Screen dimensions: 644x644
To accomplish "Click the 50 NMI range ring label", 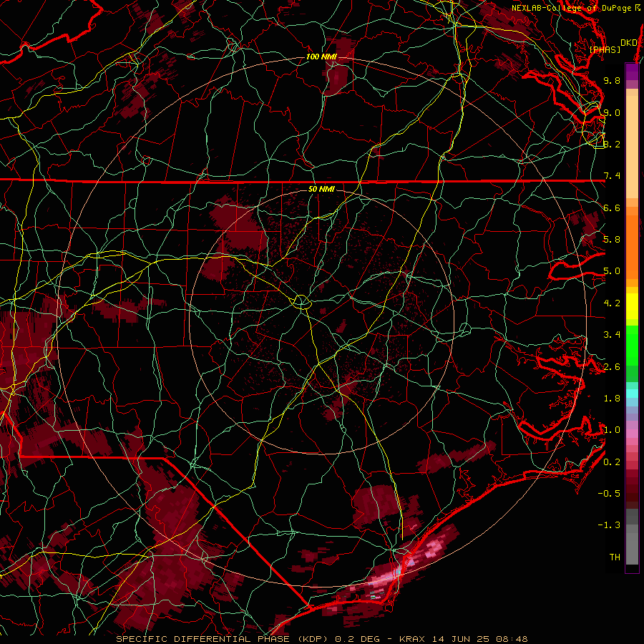I will tap(321, 189).
